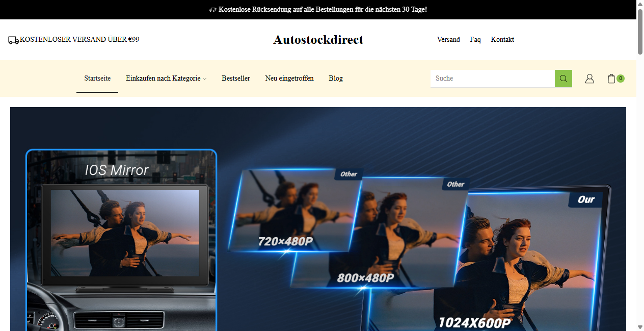Click the page vertical scrollbar thumb
Viewport: 644px width, 331px height.
point(640,31)
